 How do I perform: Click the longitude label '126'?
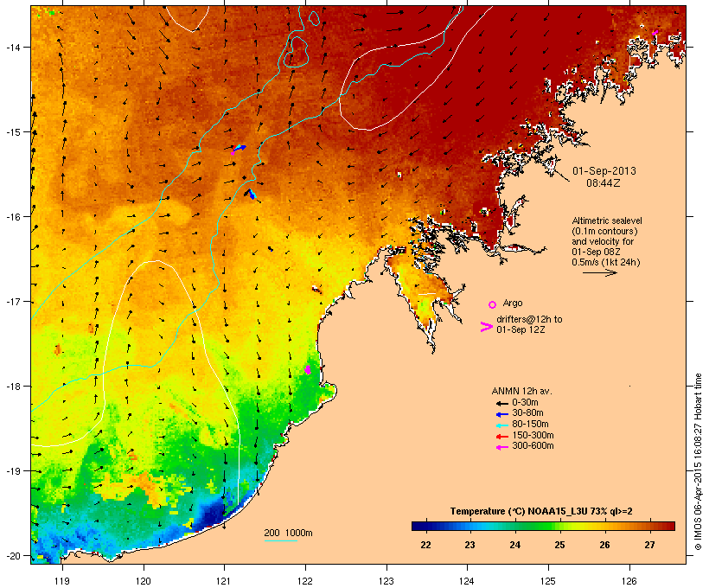coord(629,581)
